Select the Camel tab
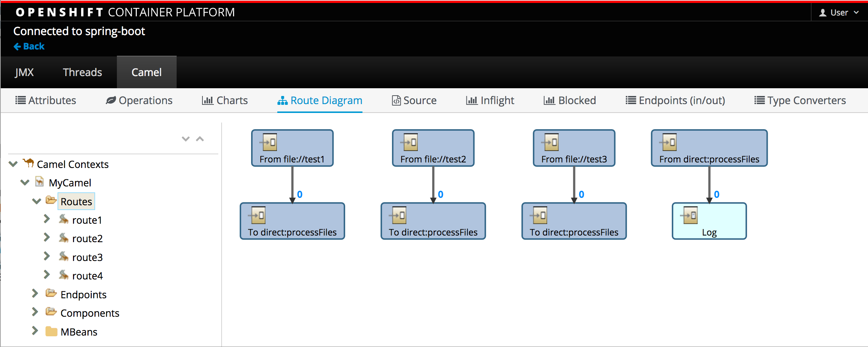Screen dimensions: 868x347 click(147, 72)
